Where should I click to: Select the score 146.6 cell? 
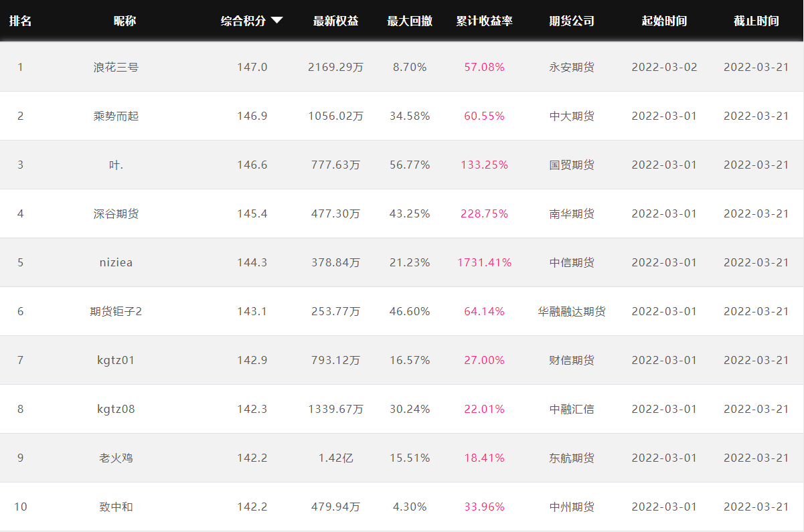coord(252,165)
